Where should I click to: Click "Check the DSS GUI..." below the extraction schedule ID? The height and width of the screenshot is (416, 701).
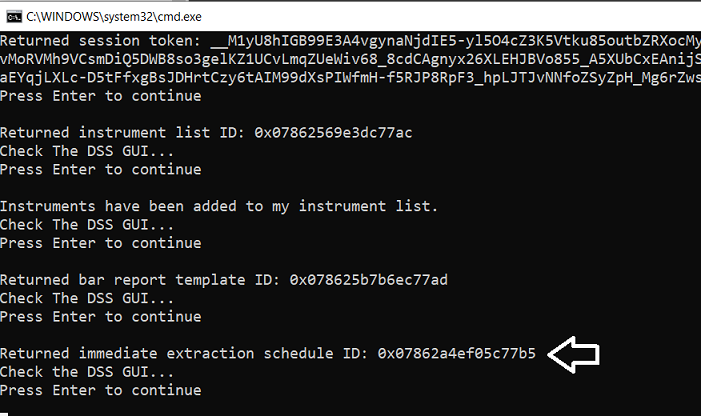pyautogui.click(x=86, y=371)
